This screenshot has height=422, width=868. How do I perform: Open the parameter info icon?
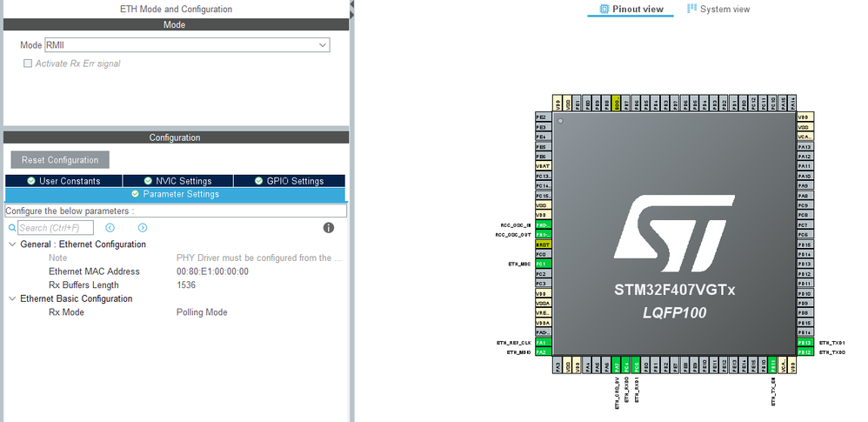click(x=328, y=228)
